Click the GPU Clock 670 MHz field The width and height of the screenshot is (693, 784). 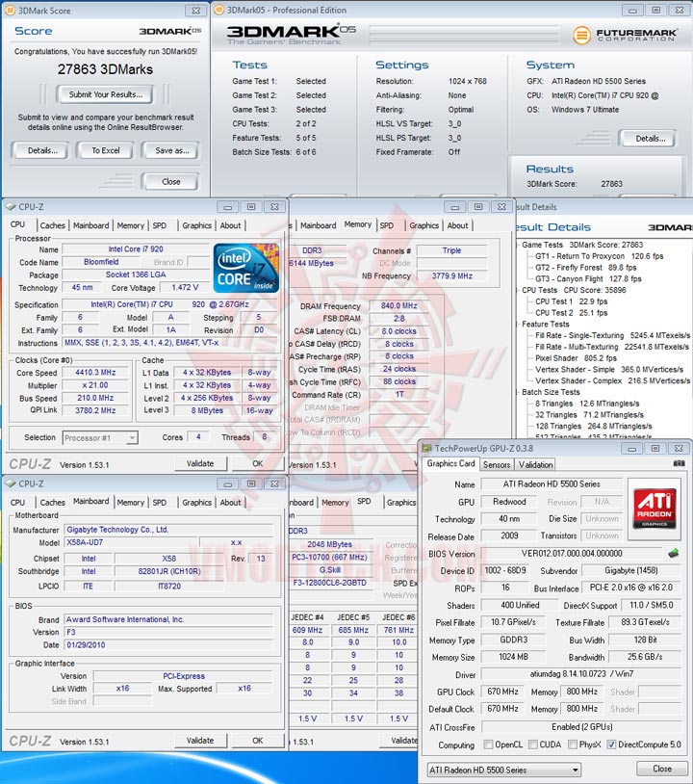(502, 692)
